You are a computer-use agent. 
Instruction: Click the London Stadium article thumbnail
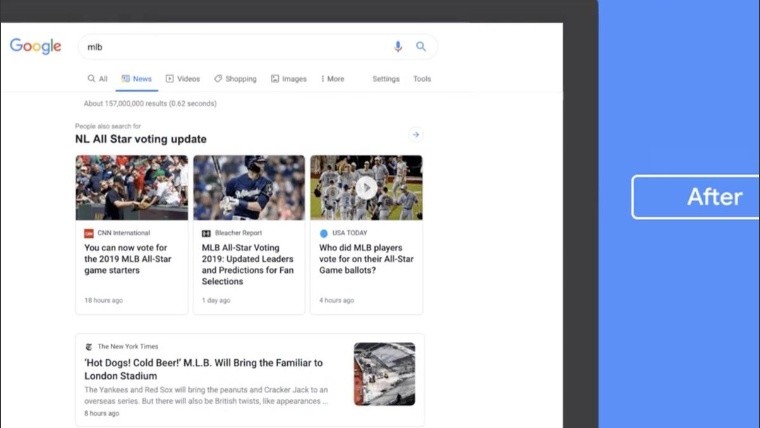[x=384, y=374]
